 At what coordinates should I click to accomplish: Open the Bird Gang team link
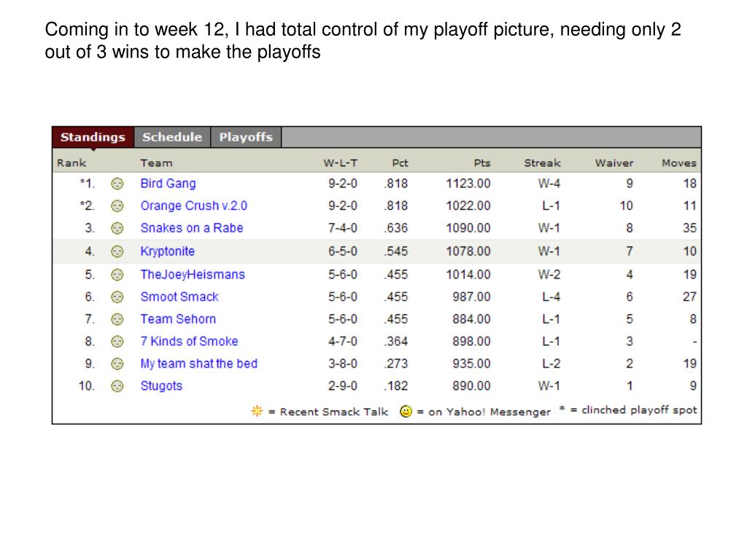pos(169,184)
